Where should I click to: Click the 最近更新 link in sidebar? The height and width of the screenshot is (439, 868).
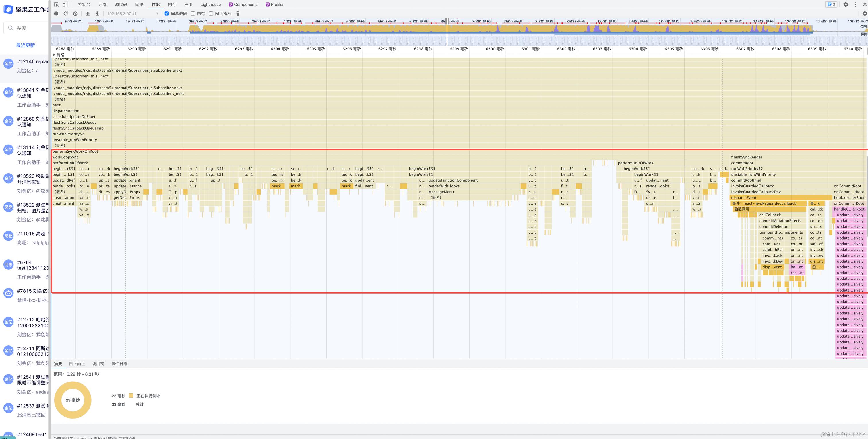pyautogui.click(x=25, y=45)
